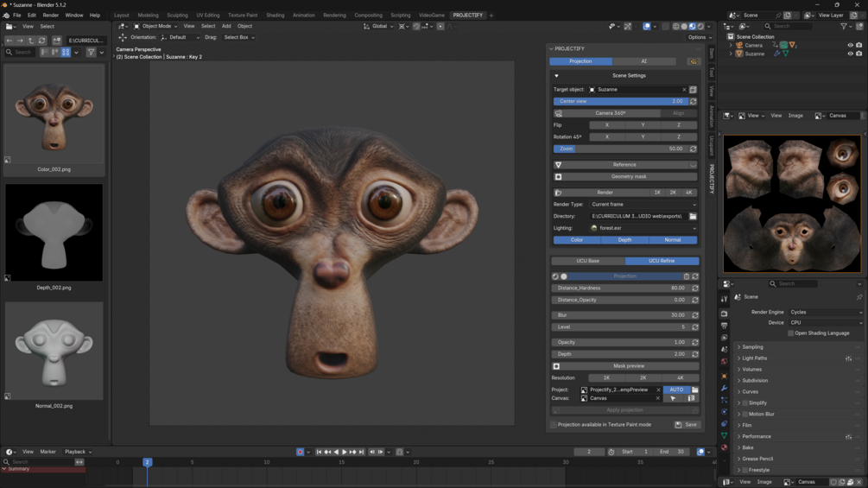868x488 pixels.
Task: Refresh the asset browser file list
Action: [42, 41]
